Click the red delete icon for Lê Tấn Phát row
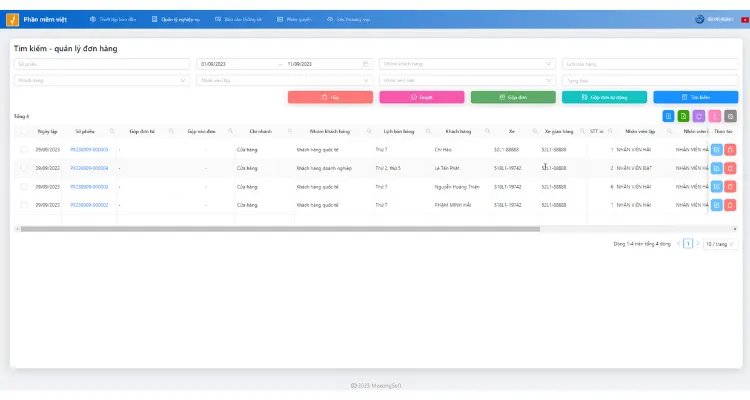 tap(730, 168)
